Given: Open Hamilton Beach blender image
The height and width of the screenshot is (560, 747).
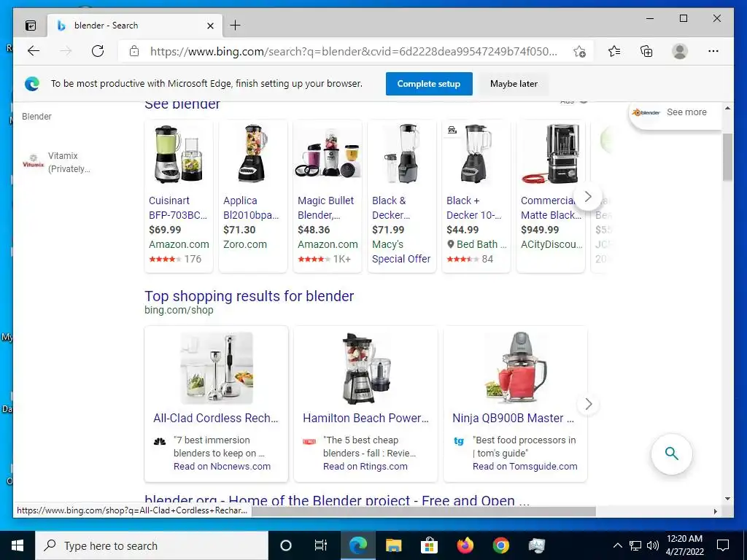Looking at the screenshot, I should coord(366,368).
